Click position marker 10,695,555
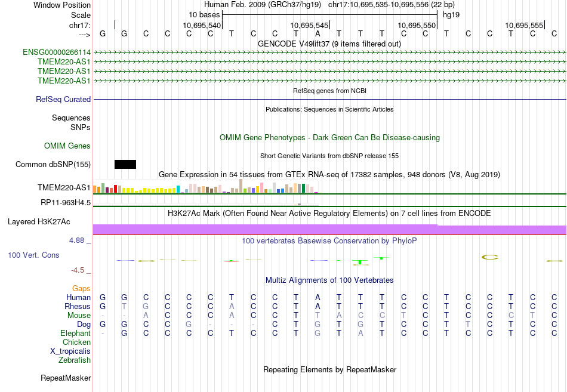 tap(524, 25)
